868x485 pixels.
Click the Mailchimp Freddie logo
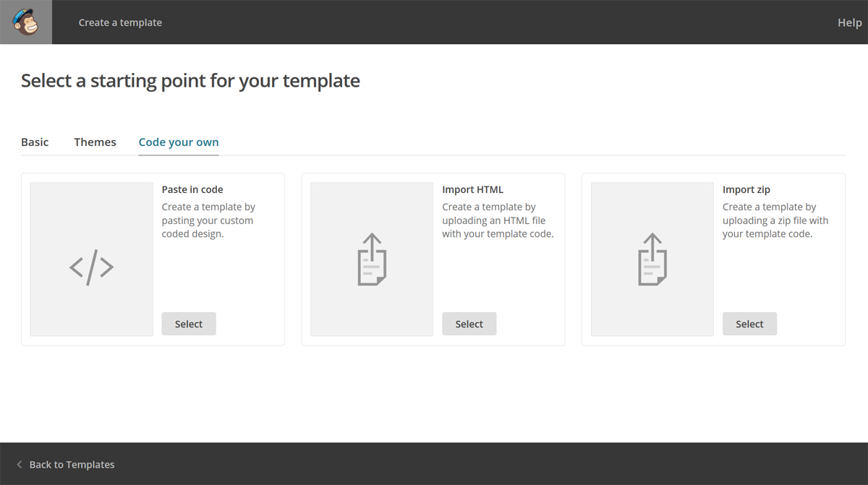pos(26,22)
